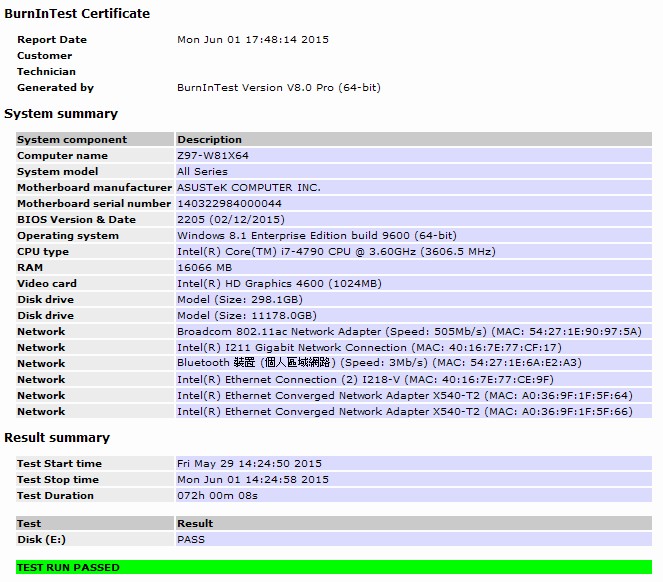Click the Customer label
Viewport: 663px width, 582px height.
44,56
